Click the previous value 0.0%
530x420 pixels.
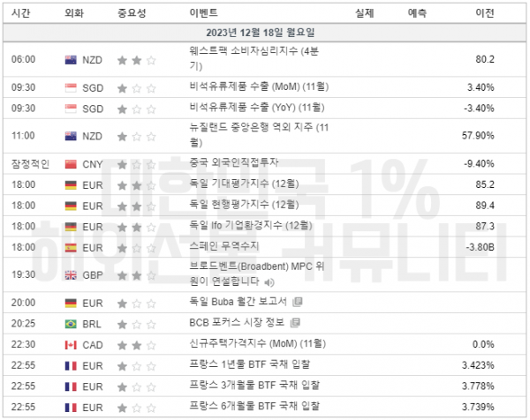coord(483,345)
